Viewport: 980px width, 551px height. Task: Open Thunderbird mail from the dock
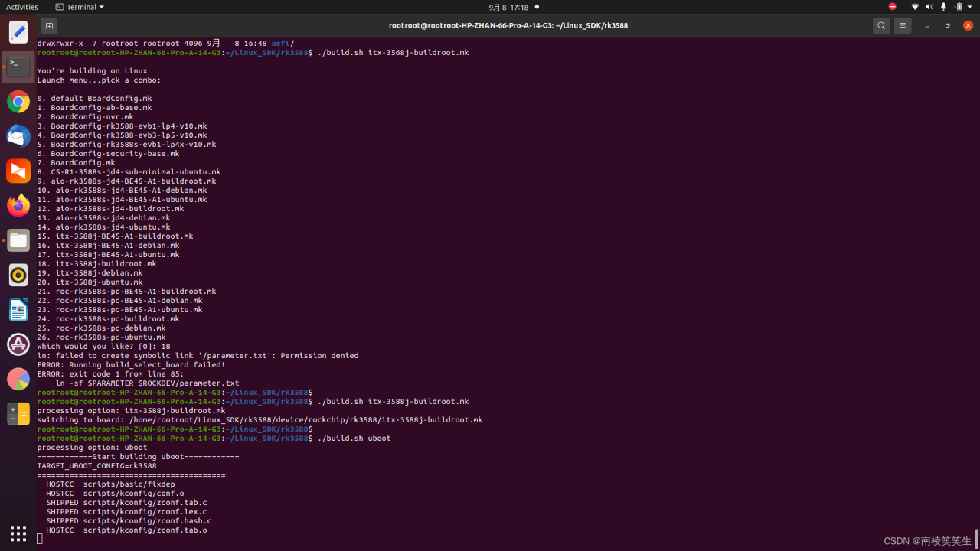[x=18, y=136]
